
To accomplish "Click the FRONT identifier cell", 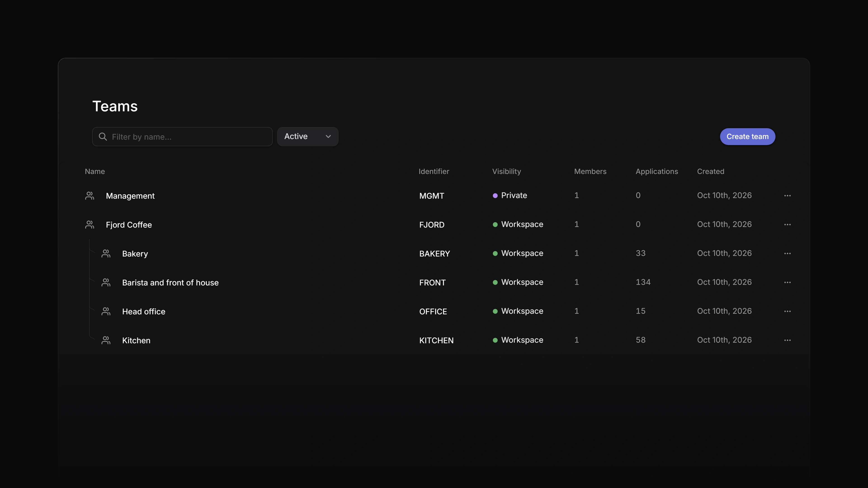I will [432, 283].
